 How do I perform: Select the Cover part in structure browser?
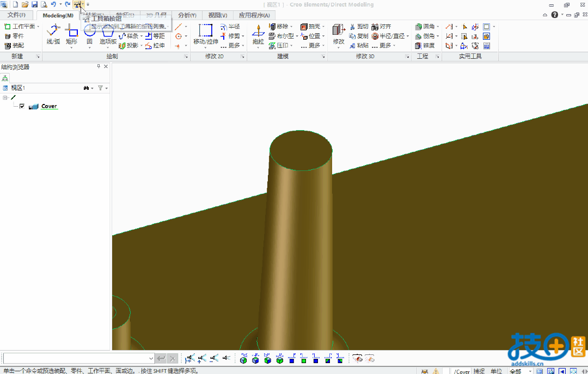click(x=49, y=106)
